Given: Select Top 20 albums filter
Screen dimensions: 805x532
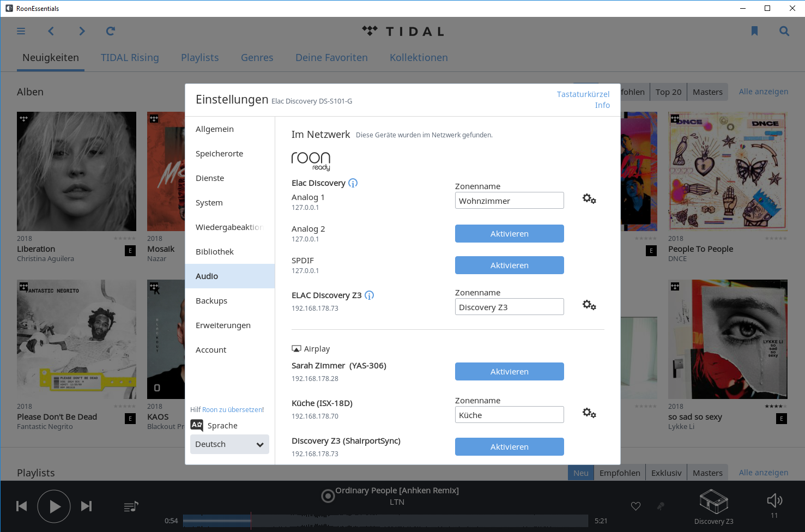Looking at the screenshot, I should pyautogui.click(x=668, y=92).
